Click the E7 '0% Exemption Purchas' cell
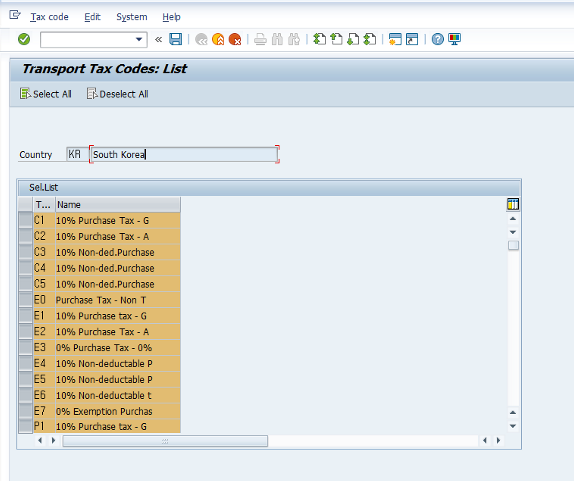 [118, 411]
